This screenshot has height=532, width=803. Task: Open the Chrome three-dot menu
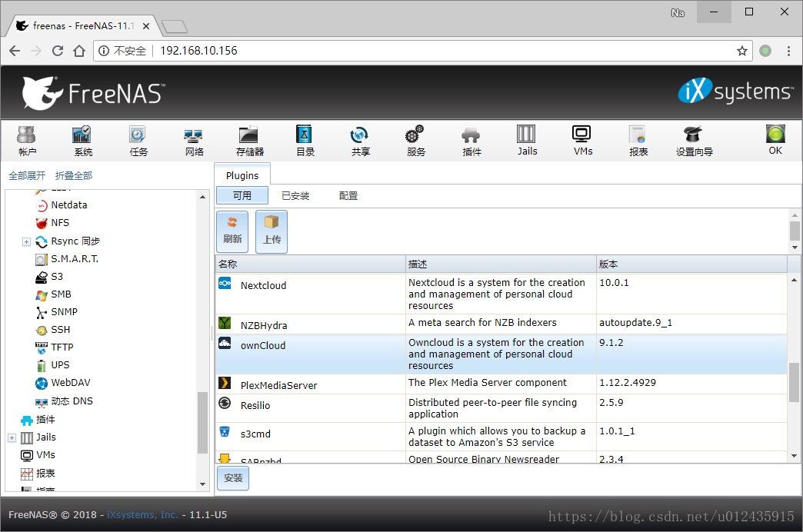tap(788, 51)
